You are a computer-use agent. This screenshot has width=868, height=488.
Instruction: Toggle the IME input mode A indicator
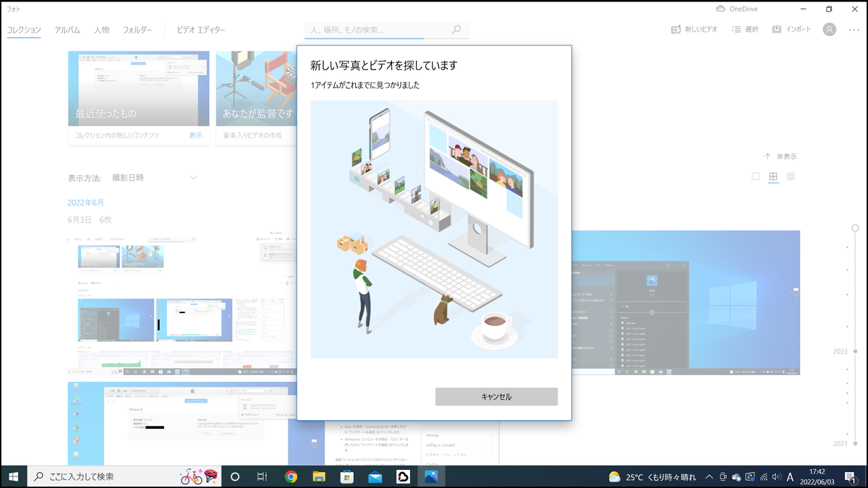[x=790, y=477]
